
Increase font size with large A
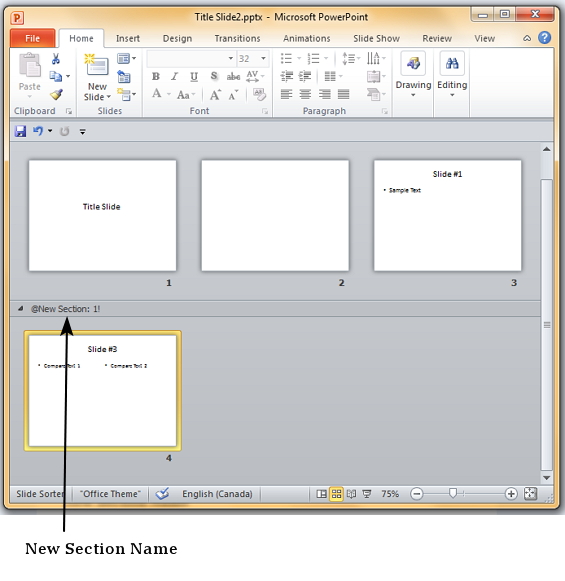(215, 95)
